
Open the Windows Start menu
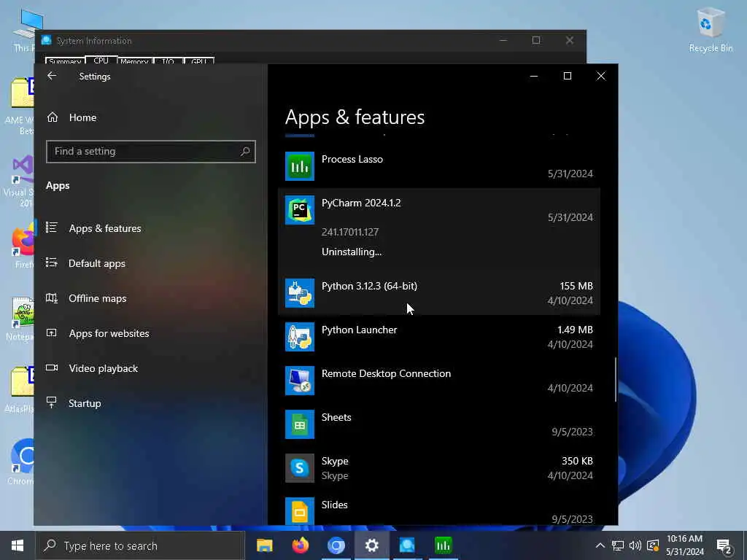point(18,545)
